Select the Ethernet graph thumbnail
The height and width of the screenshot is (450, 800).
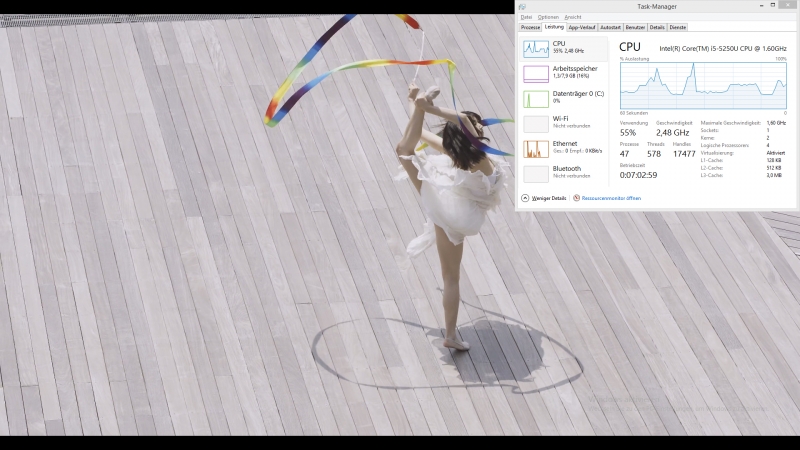(536, 149)
